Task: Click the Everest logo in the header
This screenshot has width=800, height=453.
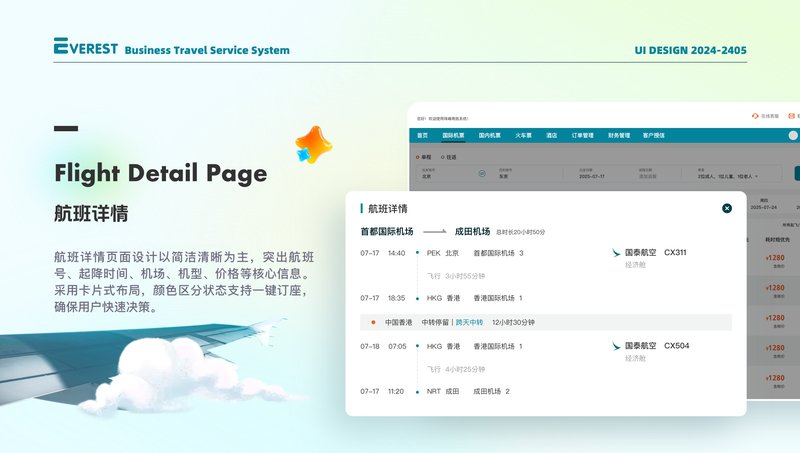Action: coord(86,46)
